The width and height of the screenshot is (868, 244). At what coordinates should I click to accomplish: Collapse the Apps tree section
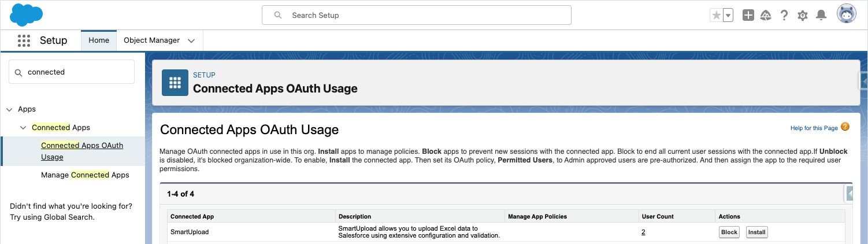coord(9,109)
